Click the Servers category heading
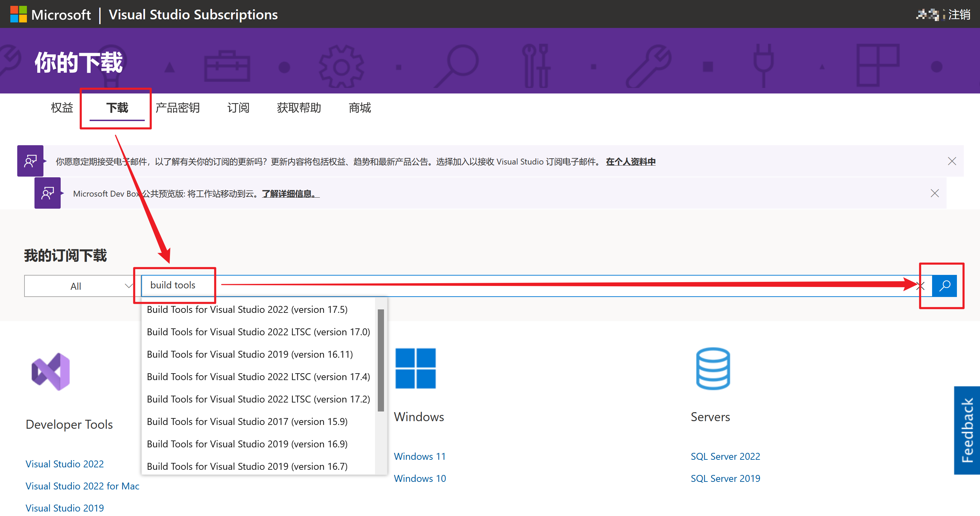Screen dimensions: 980x516 point(710,417)
